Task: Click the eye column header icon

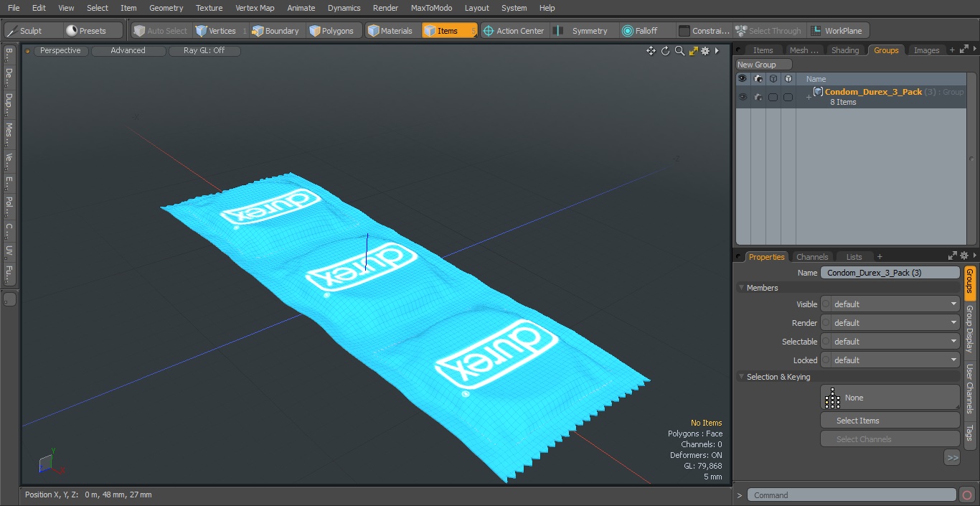Action: coord(743,79)
